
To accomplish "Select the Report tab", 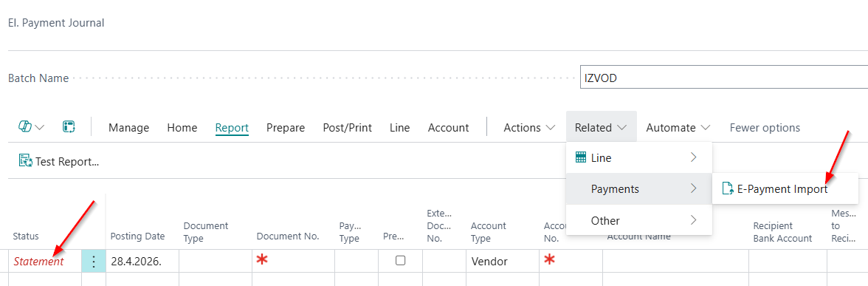I will pyautogui.click(x=232, y=127).
